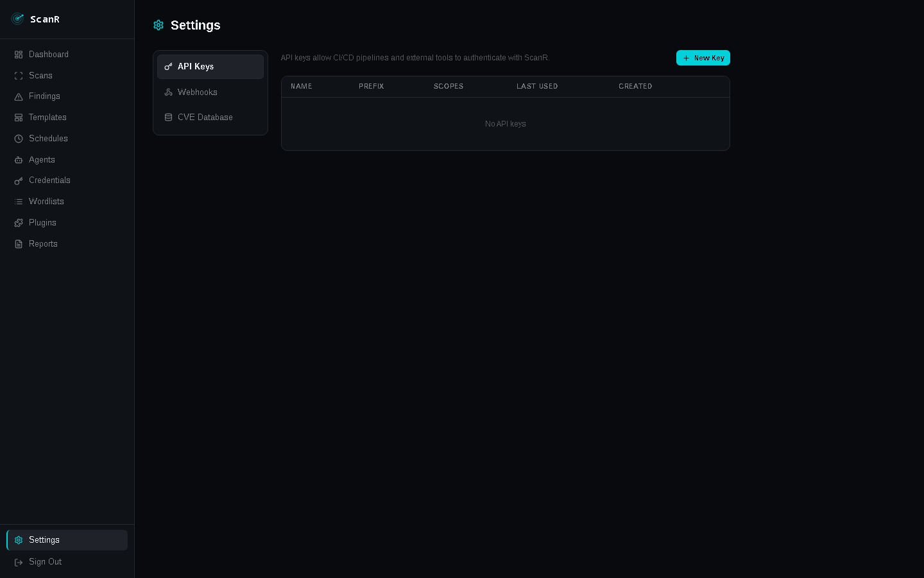Switch to the CVE Database tab

[210, 118]
